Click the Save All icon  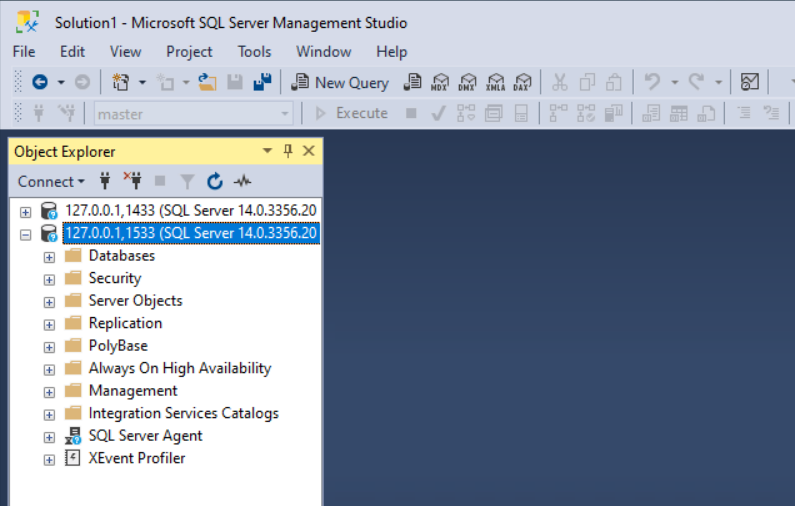[x=262, y=82]
